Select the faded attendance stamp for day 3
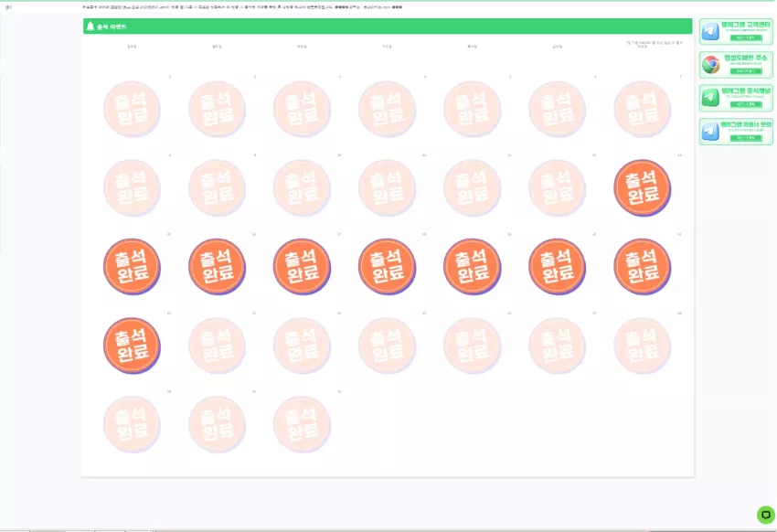This screenshot has height=532, width=777. click(x=302, y=109)
